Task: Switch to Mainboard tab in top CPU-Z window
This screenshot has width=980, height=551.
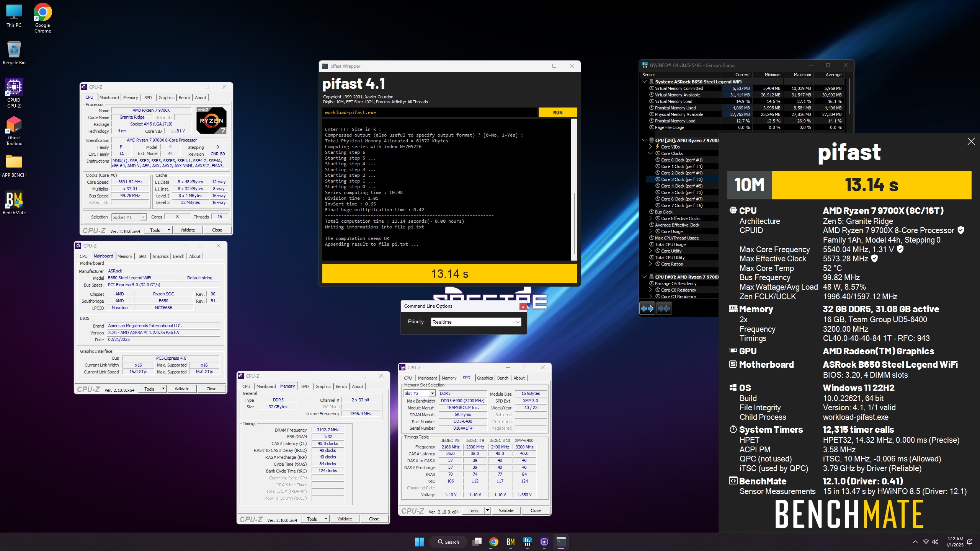Action: [x=109, y=98]
